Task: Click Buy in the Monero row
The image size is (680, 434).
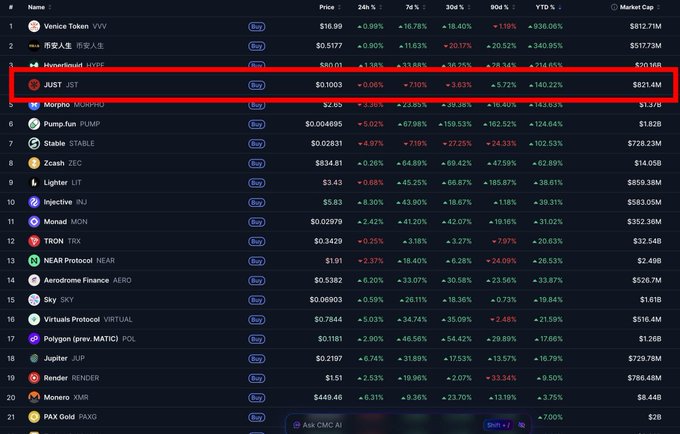Action: (x=257, y=398)
